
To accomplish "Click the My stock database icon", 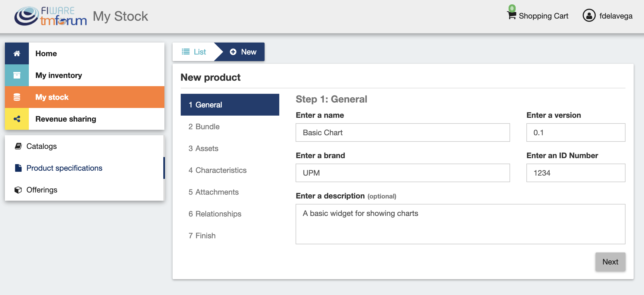I will (17, 97).
